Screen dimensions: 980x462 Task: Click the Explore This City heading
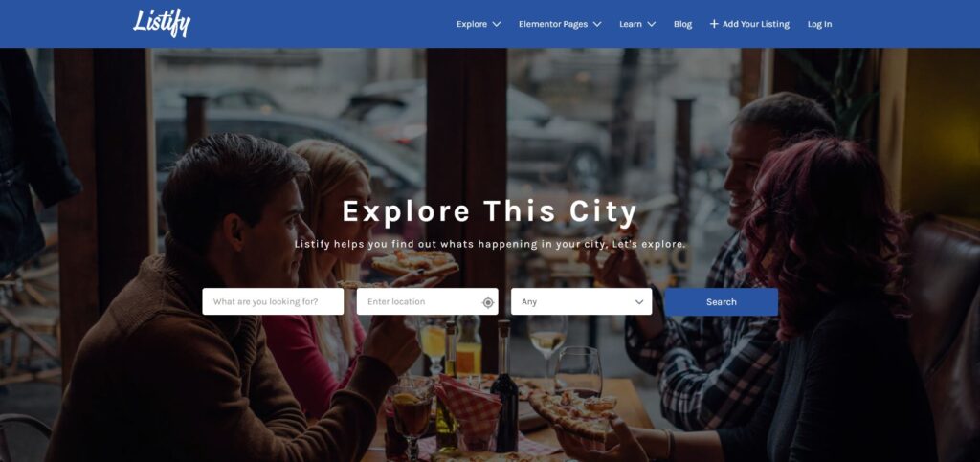click(490, 211)
